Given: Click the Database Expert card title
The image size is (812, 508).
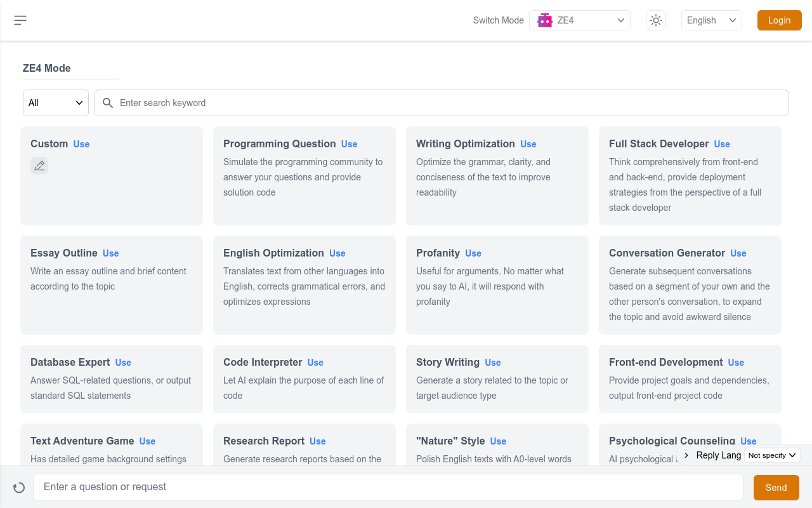Looking at the screenshot, I should click(x=70, y=362).
